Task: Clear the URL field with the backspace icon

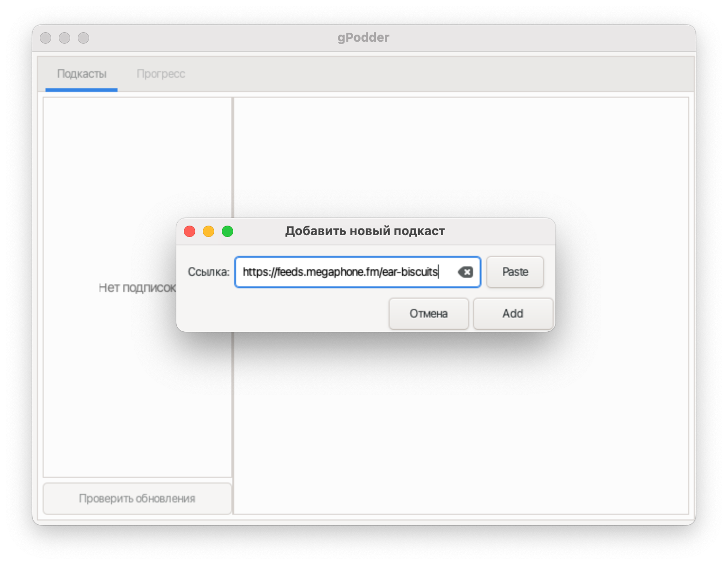Action: point(465,272)
